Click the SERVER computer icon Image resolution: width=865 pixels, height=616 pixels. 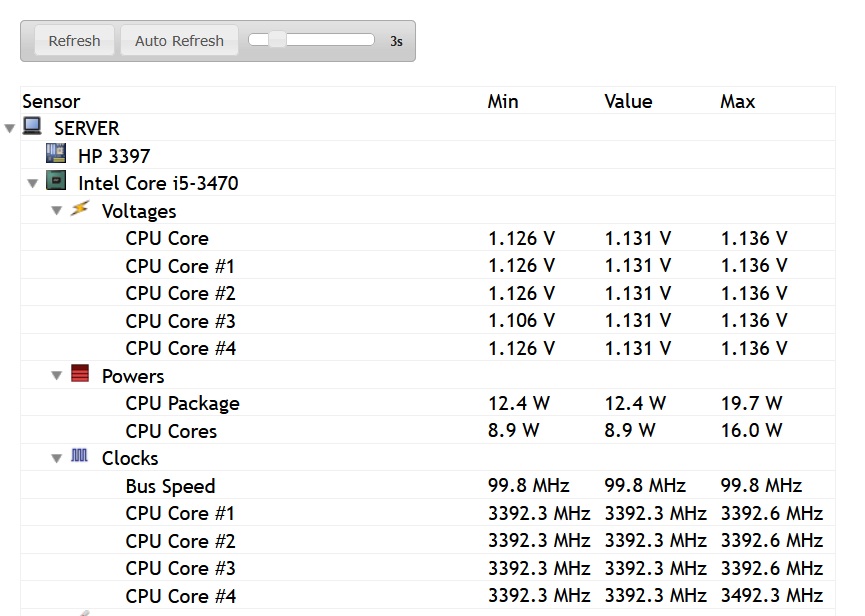[32, 126]
